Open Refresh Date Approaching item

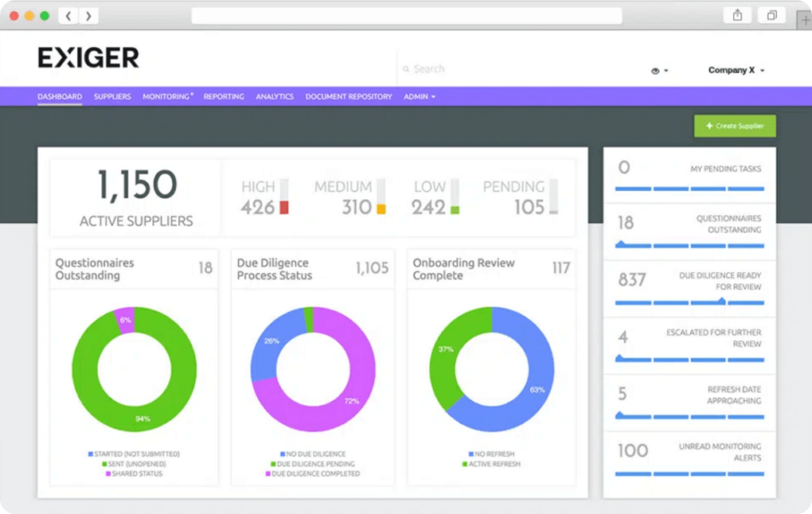coord(689,403)
